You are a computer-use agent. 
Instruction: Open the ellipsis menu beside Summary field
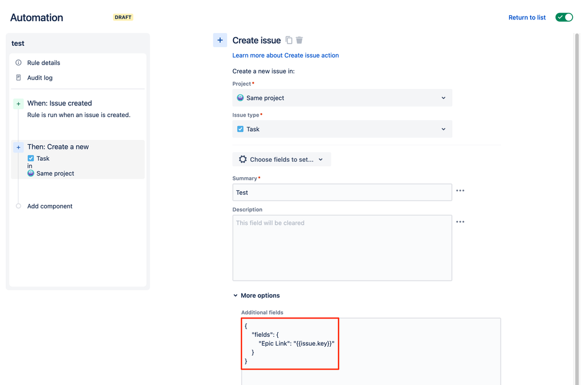pyautogui.click(x=460, y=190)
